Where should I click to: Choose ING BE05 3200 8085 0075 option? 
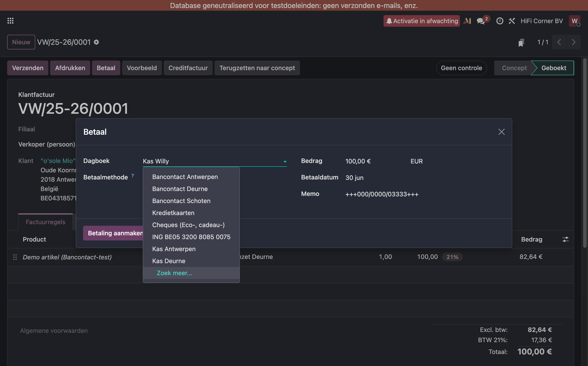point(191,237)
